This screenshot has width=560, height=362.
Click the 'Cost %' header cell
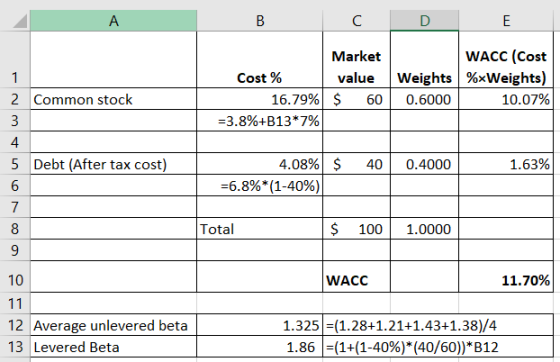coord(260,60)
